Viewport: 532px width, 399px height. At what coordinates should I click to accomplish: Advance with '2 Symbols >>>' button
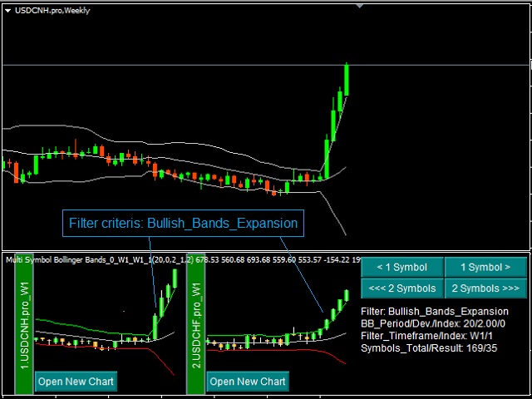click(485, 288)
